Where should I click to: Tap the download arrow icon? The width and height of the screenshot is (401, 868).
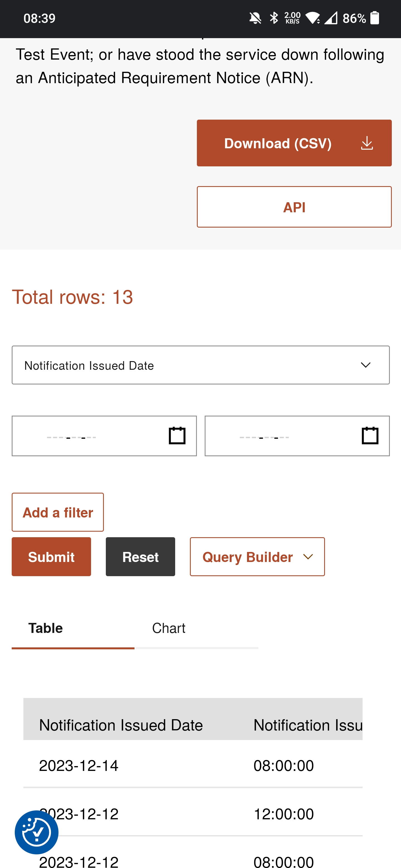coord(366,143)
